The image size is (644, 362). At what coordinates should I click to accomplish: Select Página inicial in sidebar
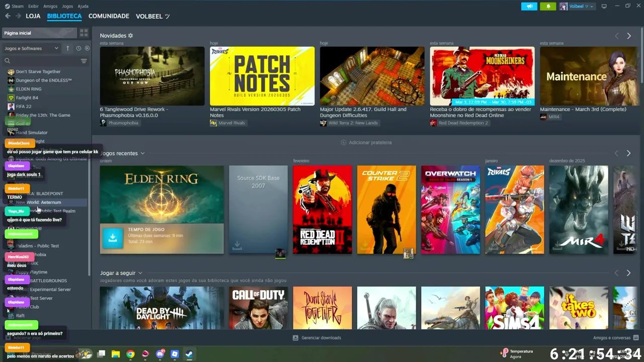pyautogui.click(x=40, y=33)
